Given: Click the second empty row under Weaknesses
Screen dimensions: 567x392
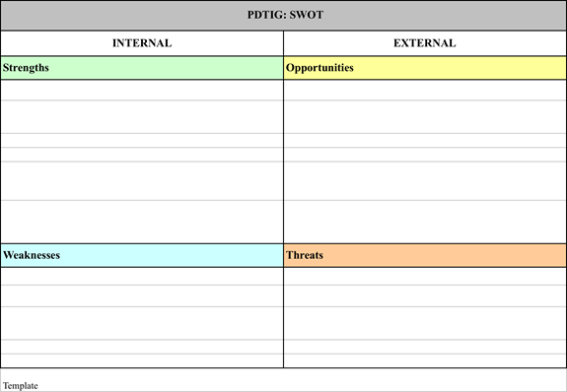Looking at the screenshot, I should (x=142, y=295).
